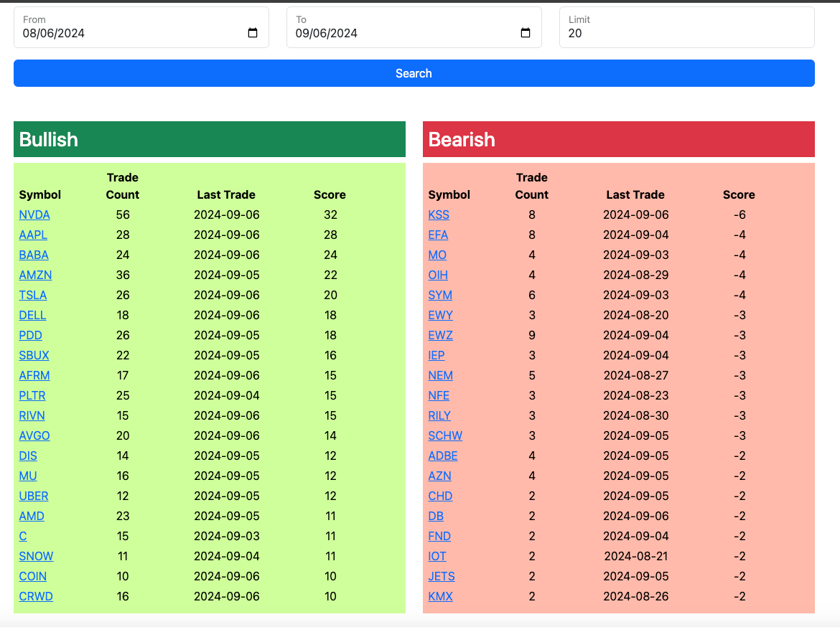Click the blue Search button

tap(414, 73)
